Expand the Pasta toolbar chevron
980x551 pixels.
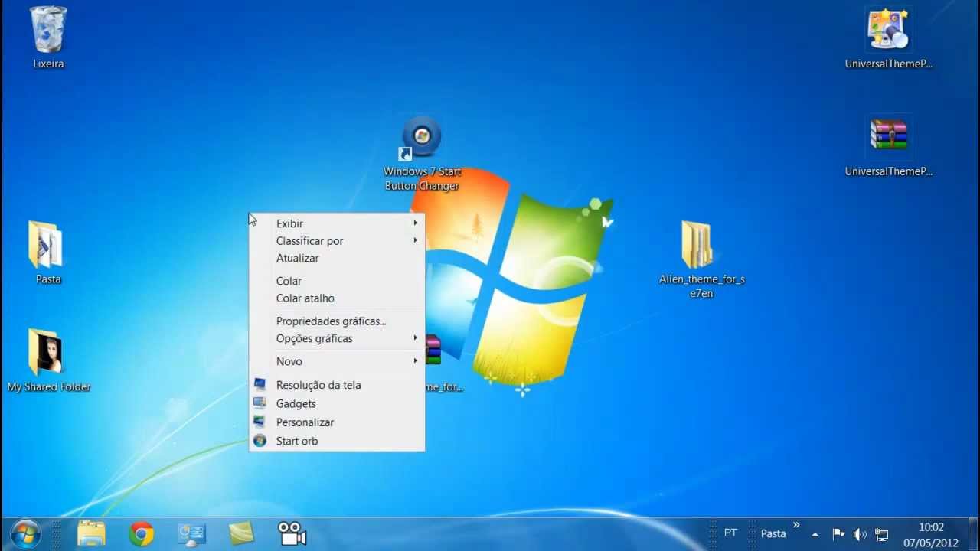796,525
